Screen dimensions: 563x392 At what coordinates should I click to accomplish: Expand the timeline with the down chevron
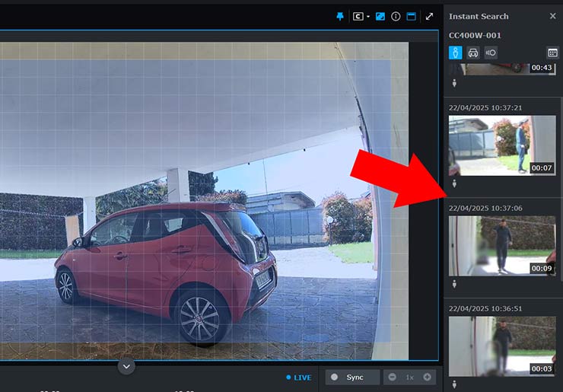tap(127, 367)
